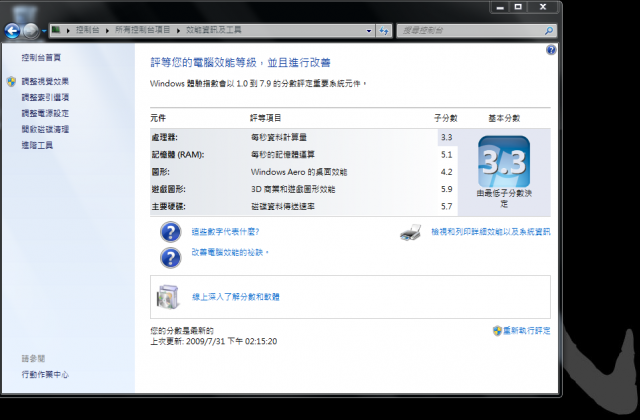Select the 效能資訊及工具 breadcrumb segment
The image size is (640, 420).
(213, 30)
